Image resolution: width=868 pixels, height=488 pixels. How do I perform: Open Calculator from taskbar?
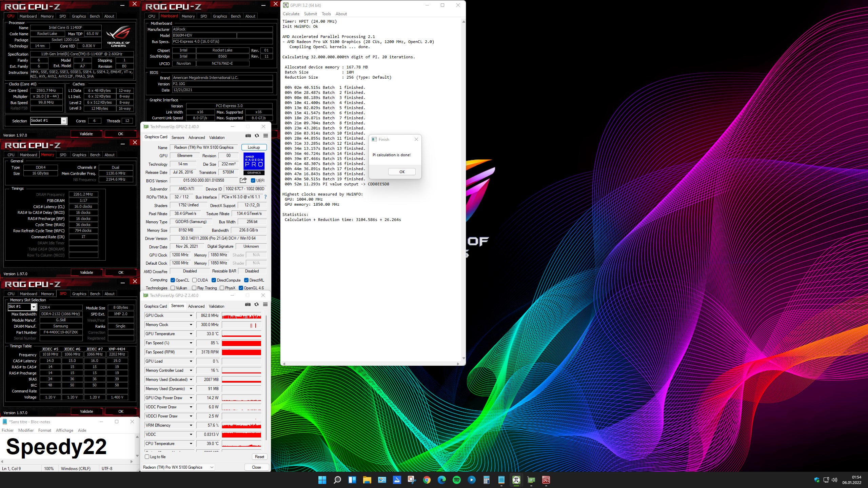click(x=486, y=480)
